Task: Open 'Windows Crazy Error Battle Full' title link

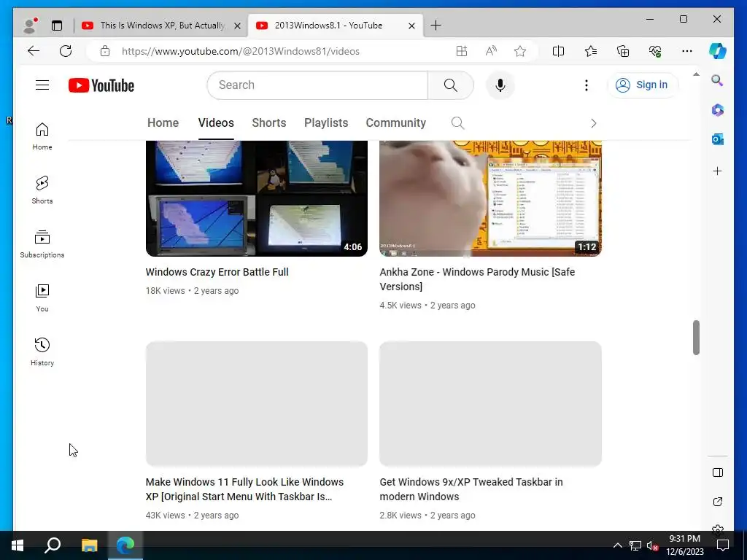Action: pyautogui.click(x=217, y=272)
